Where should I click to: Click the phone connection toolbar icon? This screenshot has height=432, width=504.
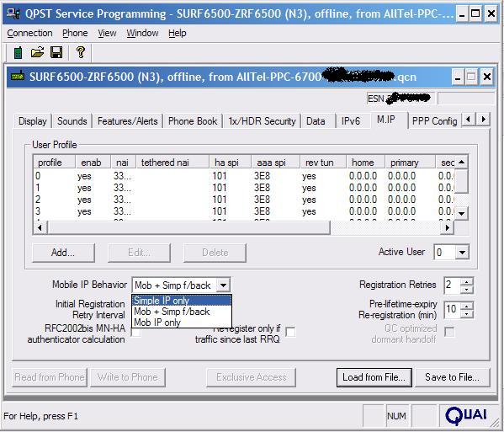click(19, 53)
